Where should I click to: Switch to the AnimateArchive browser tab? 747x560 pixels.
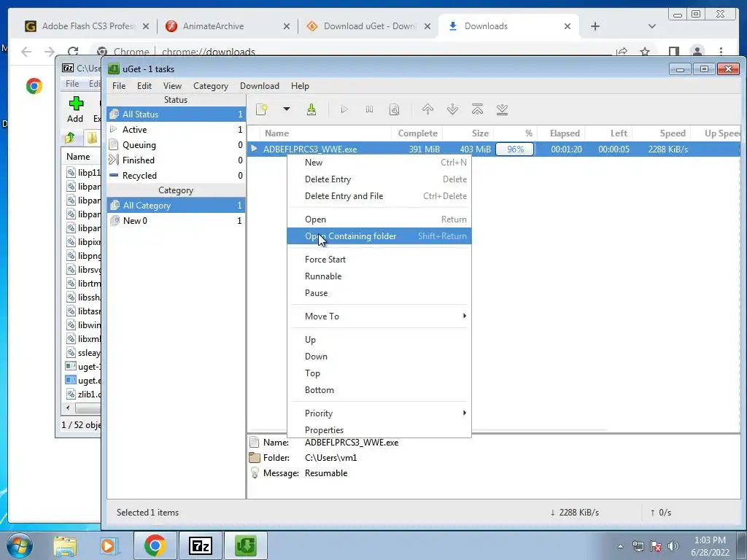[x=226, y=26]
